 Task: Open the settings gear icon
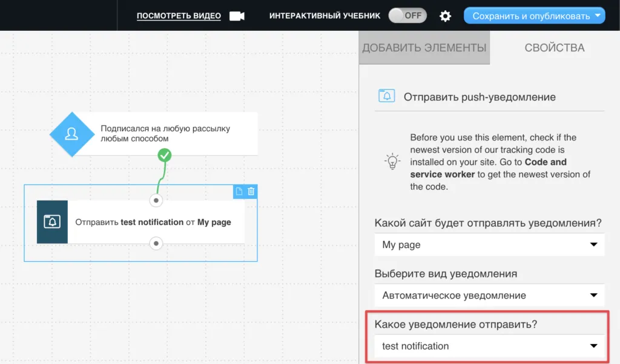[x=445, y=16]
